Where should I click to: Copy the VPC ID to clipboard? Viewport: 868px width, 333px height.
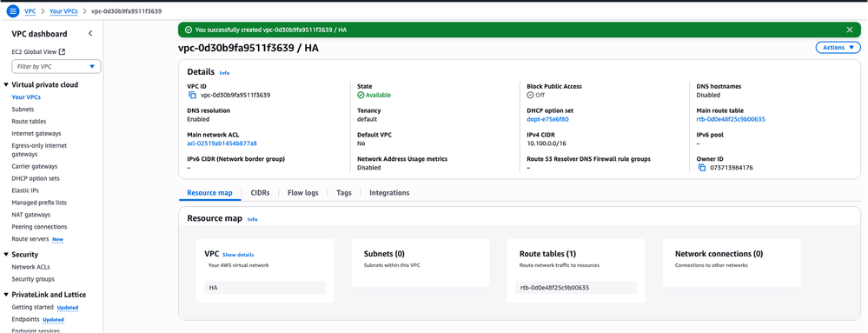193,96
